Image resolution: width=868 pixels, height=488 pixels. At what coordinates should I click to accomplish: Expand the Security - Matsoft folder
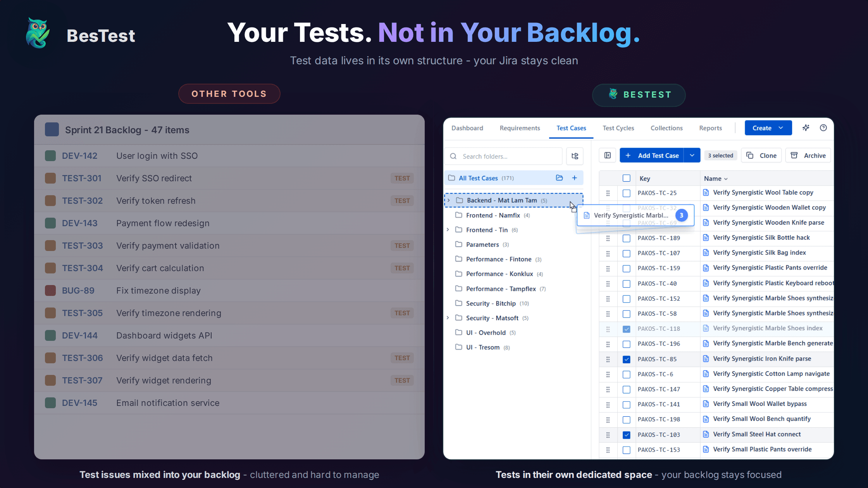coord(448,318)
